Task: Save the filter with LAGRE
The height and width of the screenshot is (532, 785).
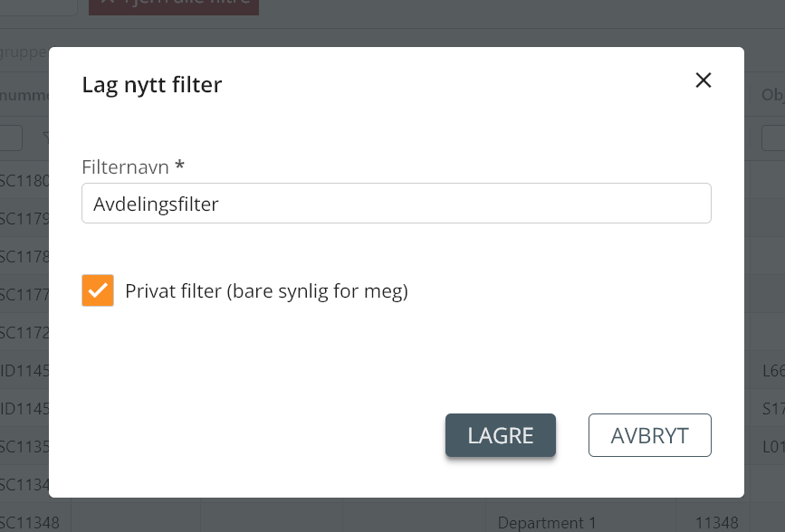Action: pos(500,435)
